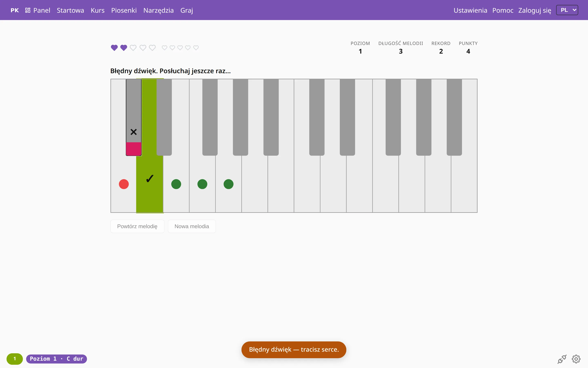
Task: Click the plug connection icon at bottom right
Action: click(562, 359)
